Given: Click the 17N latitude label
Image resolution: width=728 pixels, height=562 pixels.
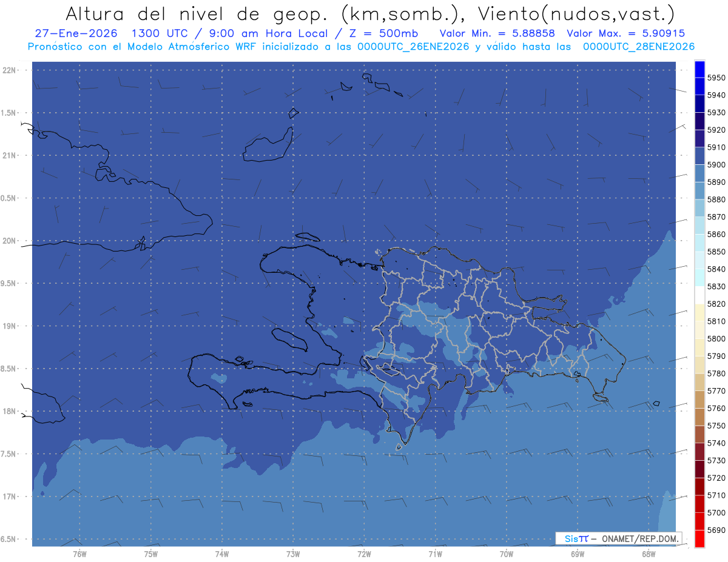Looking at the screenshot, I should coord(9,497).
